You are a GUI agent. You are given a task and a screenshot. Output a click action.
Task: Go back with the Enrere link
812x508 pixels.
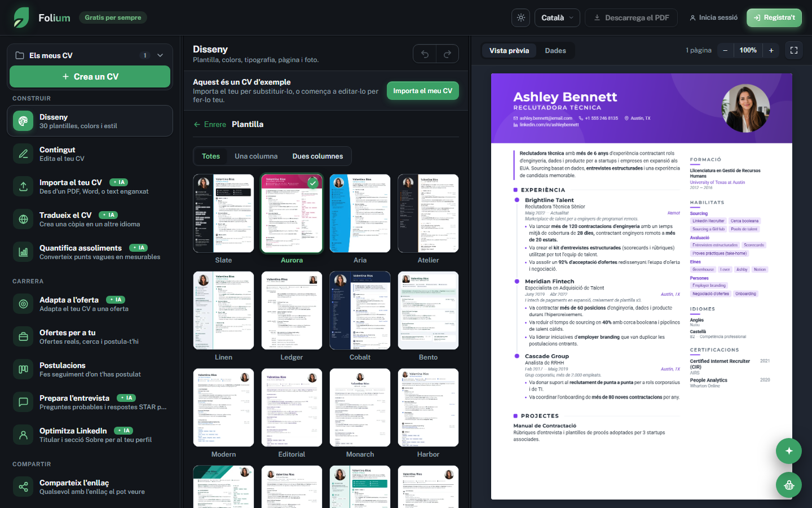[x=209, y=124]
